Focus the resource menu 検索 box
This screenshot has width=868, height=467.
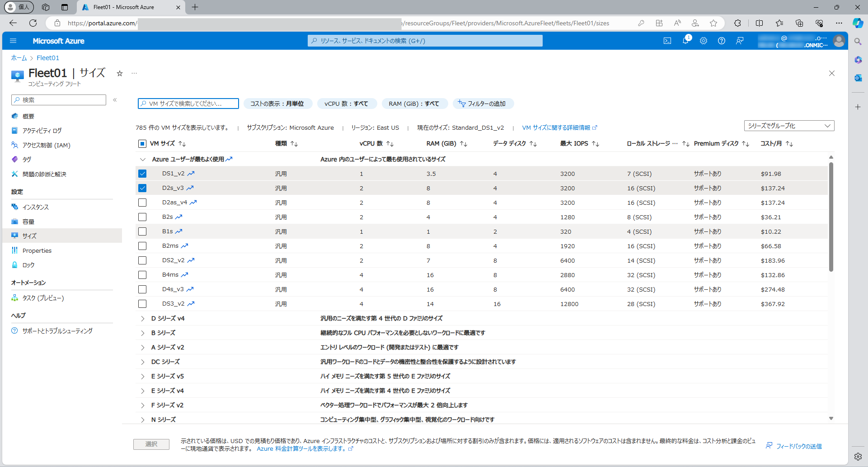(59, 100)
